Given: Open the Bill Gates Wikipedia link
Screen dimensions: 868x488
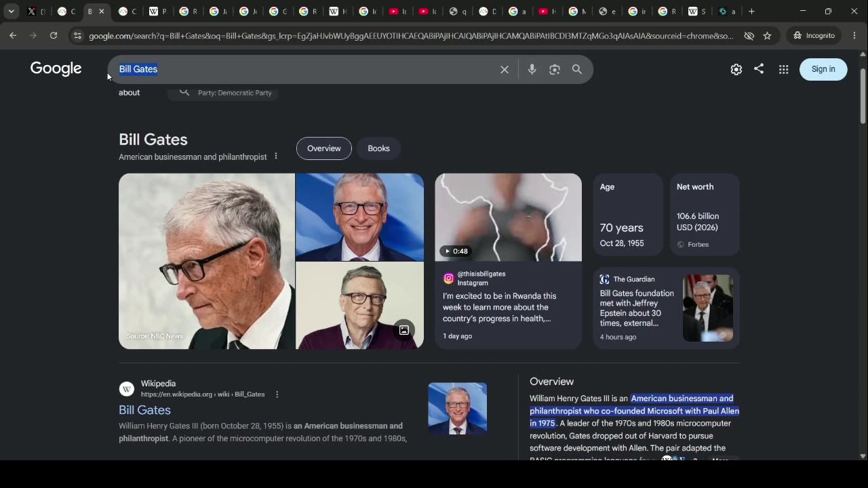Looking at the screenshot, I should pyautogui.click(x=144, y=410).
